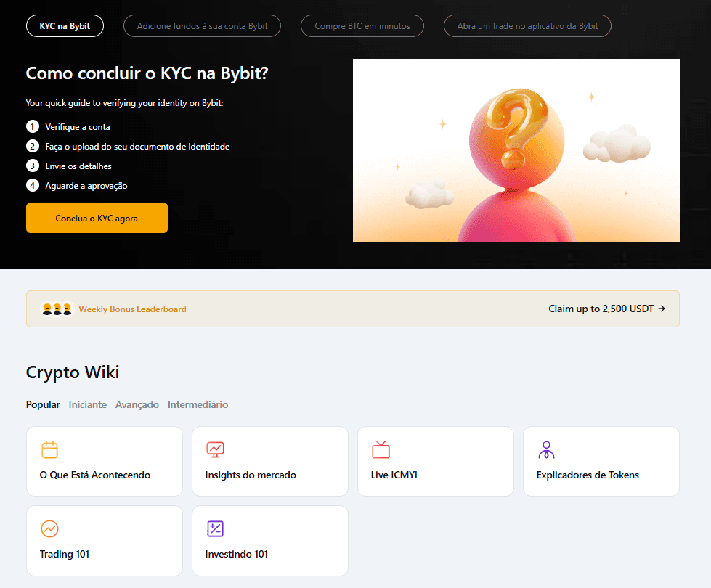Switch to the Iniciante tab
The width and height of the screenshot is (711, 588).
pos(88,404)
